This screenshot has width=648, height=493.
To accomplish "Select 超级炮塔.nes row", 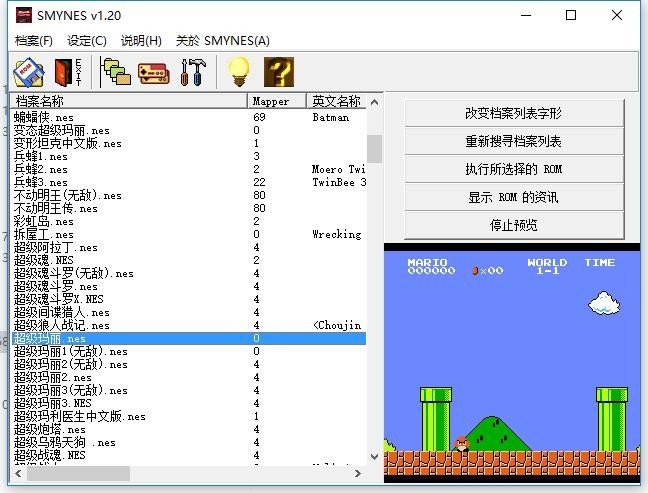I will click(188, 429).
